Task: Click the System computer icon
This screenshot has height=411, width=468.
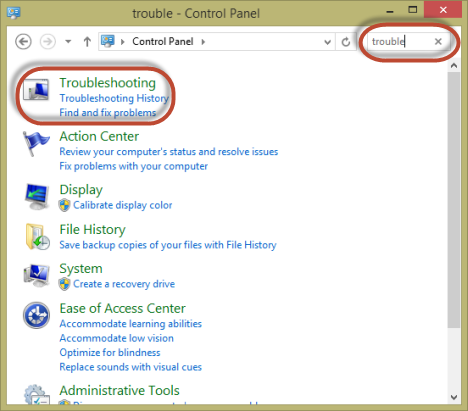Action: 37,275
